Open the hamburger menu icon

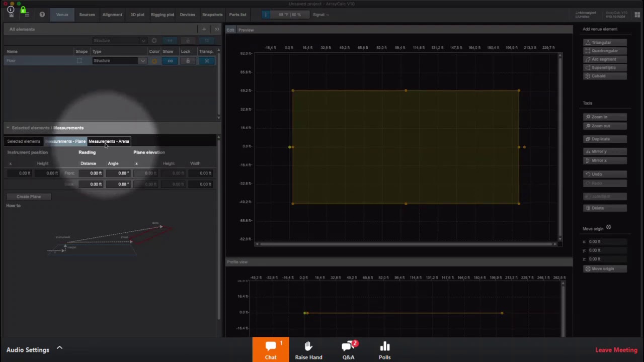[x=26, y=14]
